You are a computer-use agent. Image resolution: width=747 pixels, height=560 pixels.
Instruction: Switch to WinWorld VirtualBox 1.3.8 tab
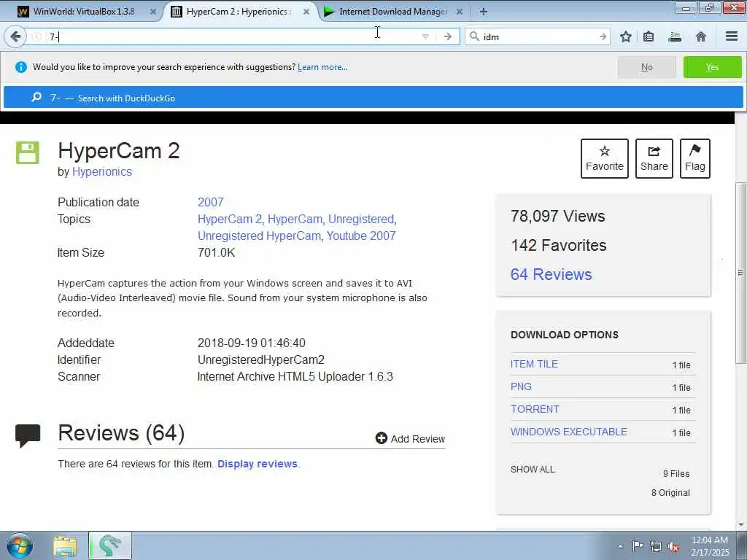pyautogui.click(x=83, y=12)
